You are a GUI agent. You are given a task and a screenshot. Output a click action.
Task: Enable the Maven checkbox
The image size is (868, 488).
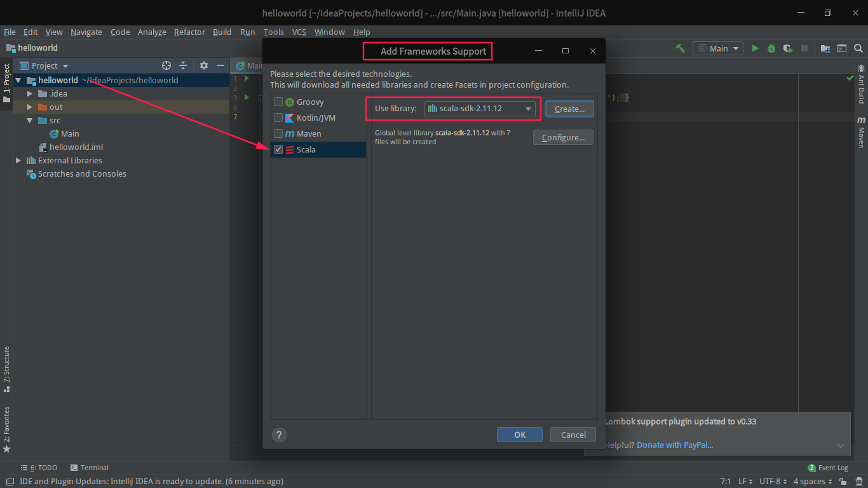(278, 133)
